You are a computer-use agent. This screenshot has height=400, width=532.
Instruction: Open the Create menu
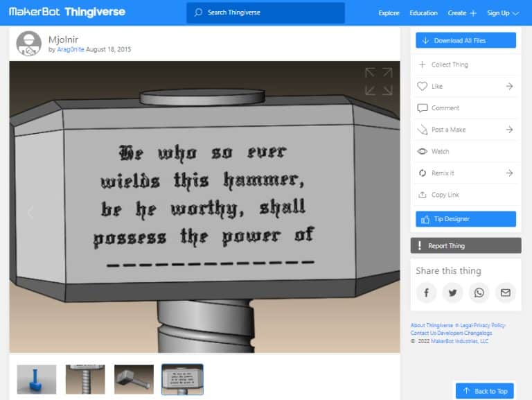[x=462, y=13]
